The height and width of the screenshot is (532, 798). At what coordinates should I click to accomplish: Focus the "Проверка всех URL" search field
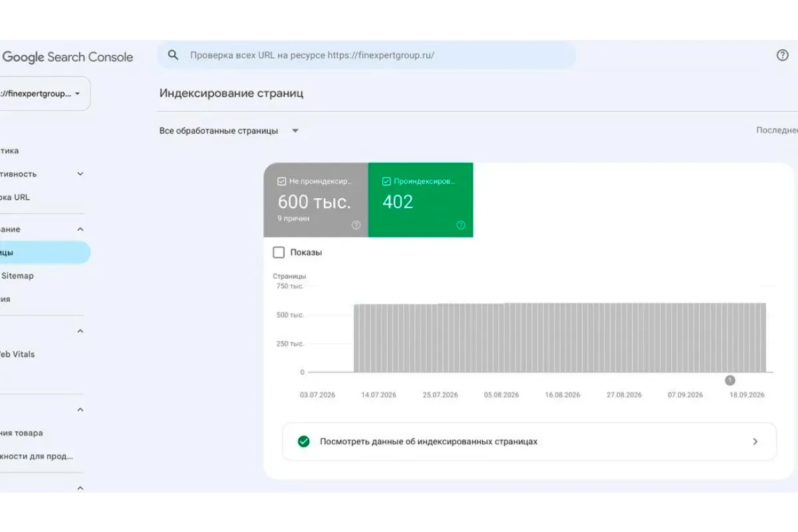point(366,55)
